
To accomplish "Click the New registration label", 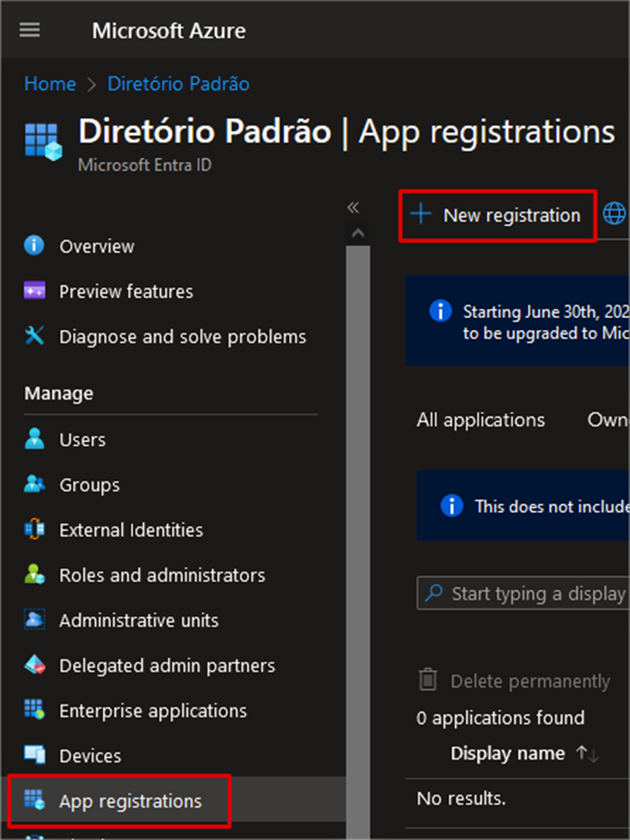I will (512, 215).
